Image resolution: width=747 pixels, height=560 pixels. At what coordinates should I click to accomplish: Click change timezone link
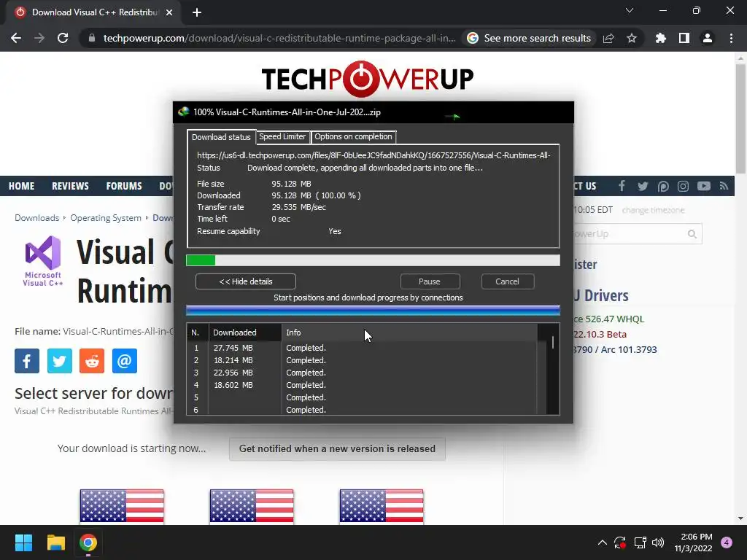point(653,210)
